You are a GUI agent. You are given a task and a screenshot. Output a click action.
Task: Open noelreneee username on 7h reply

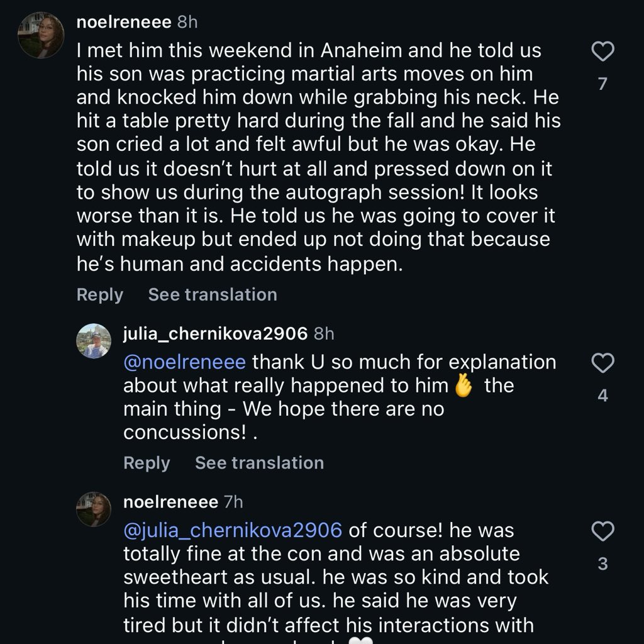coord(171,502)
